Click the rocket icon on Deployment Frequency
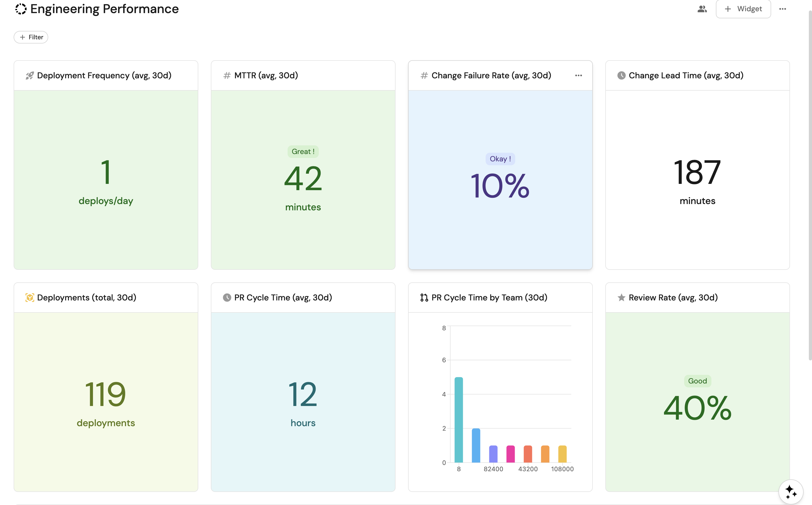 tap(30, 75)
